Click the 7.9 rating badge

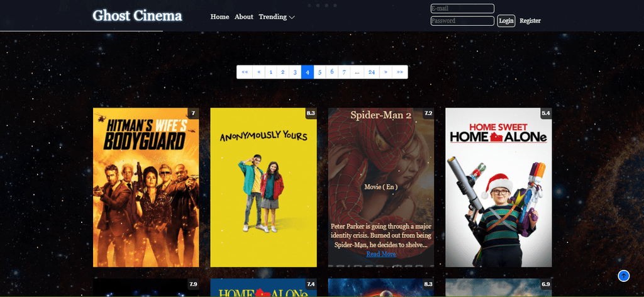(194, 284)
